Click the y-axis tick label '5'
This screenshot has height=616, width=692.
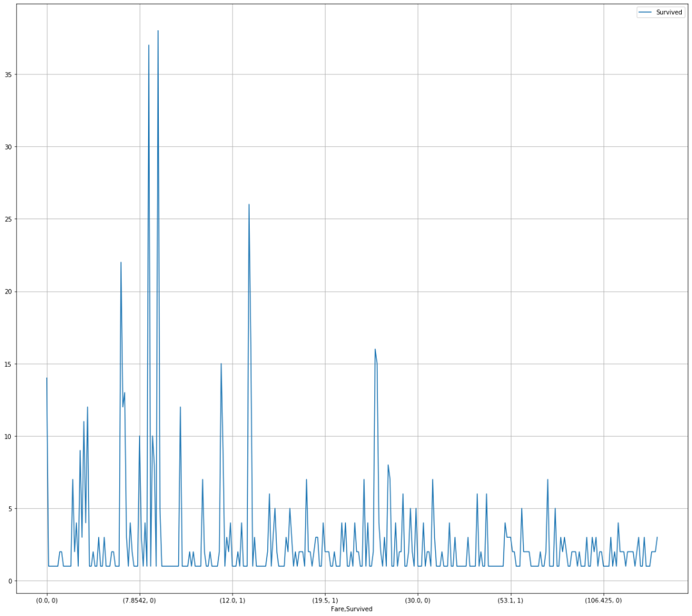coord(10,509)
